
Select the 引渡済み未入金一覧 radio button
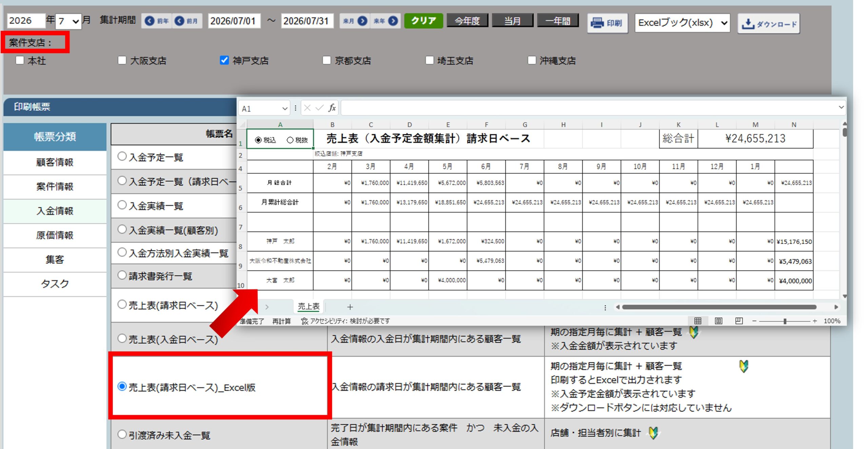coord(122,434)
